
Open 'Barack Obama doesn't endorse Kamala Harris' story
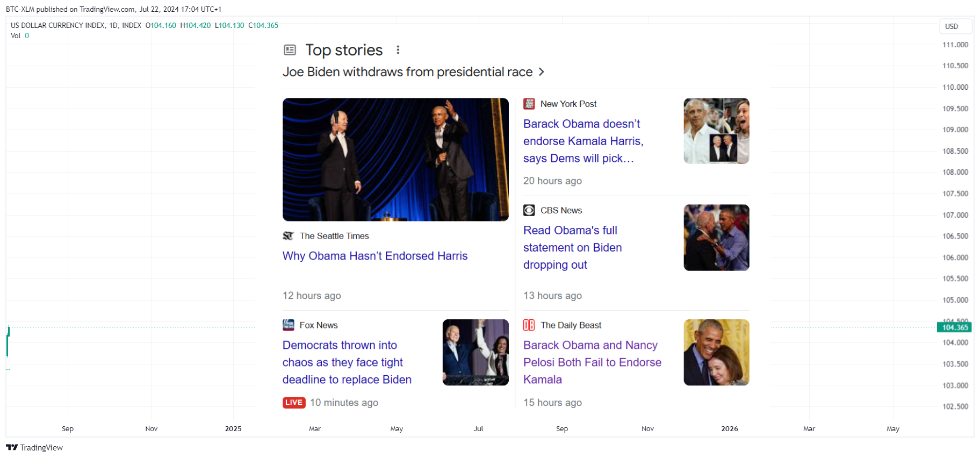tap(583, 141)
